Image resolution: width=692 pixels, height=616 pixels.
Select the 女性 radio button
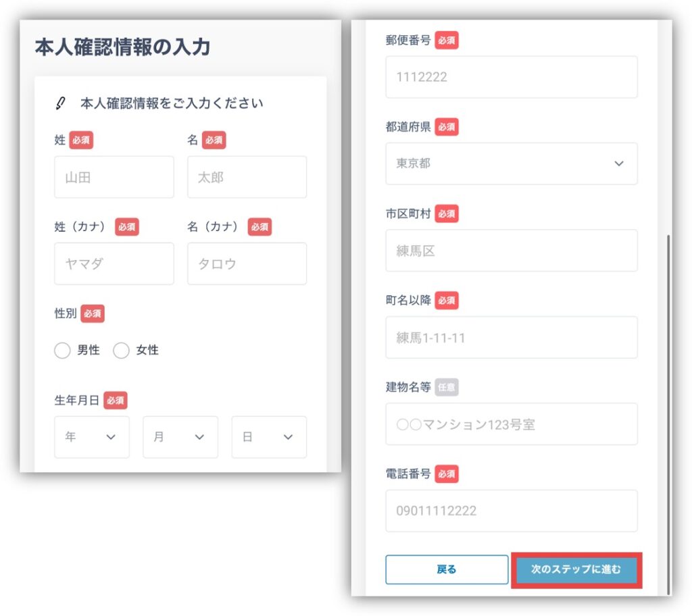pyautogui.click(x=121, y=351)
